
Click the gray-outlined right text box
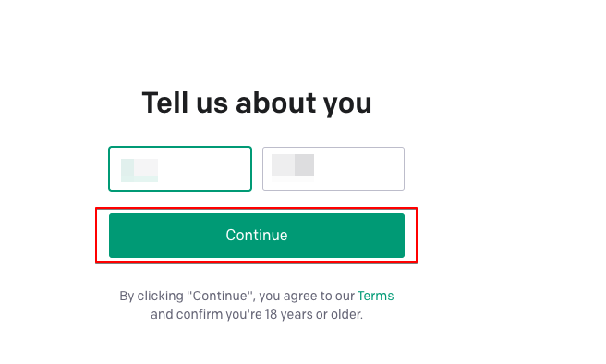click(x=333, y=169)
